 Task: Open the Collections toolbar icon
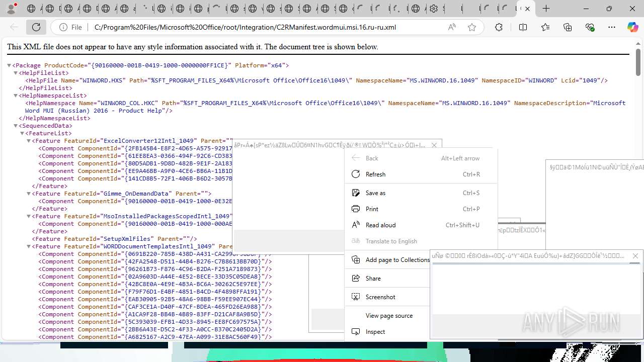coord(568,27)
